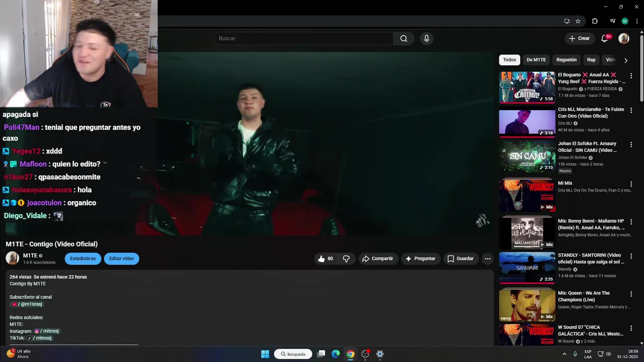Viewport: 644px width, 362px height.
Task: Like the video with thumbs up
Action: point(326,258)
